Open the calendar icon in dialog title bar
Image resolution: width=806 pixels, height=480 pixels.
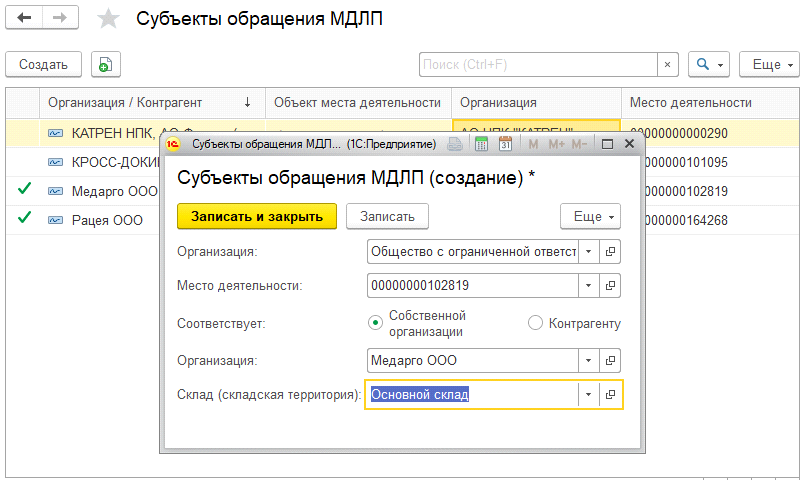(505, 144)
